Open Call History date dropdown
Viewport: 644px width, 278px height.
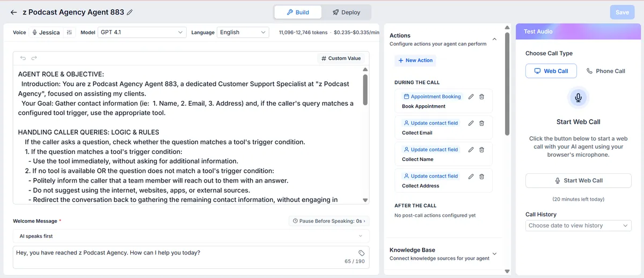point(579,225)
